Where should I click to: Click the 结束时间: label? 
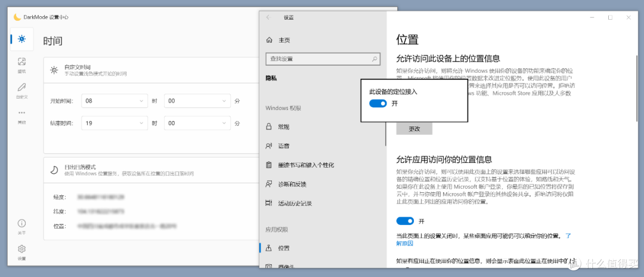(61, 123)
